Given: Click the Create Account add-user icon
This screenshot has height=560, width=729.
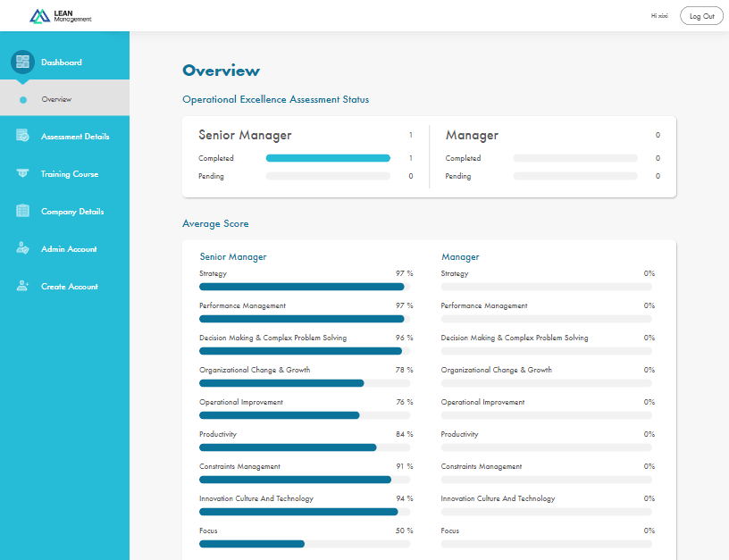Looking at the screenshot, I should pos(22,287).
